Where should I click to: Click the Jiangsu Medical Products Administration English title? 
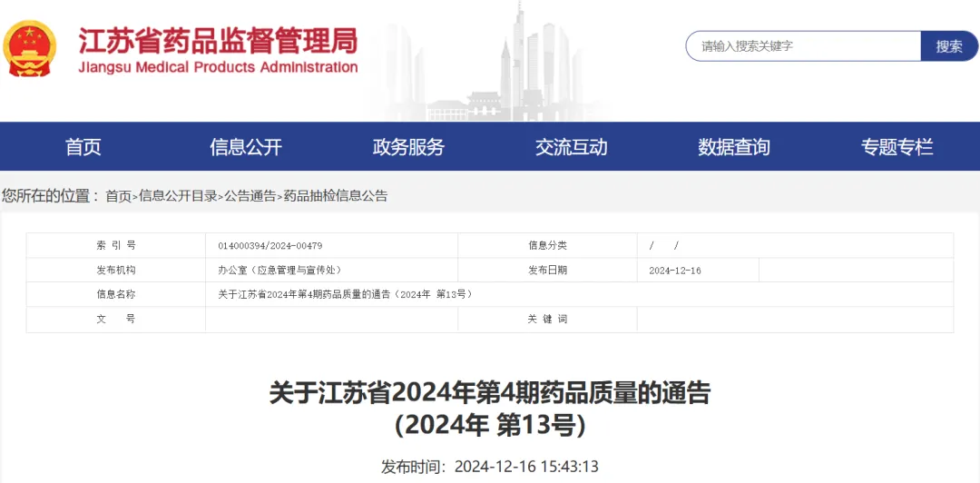click(x=218, y=67)
